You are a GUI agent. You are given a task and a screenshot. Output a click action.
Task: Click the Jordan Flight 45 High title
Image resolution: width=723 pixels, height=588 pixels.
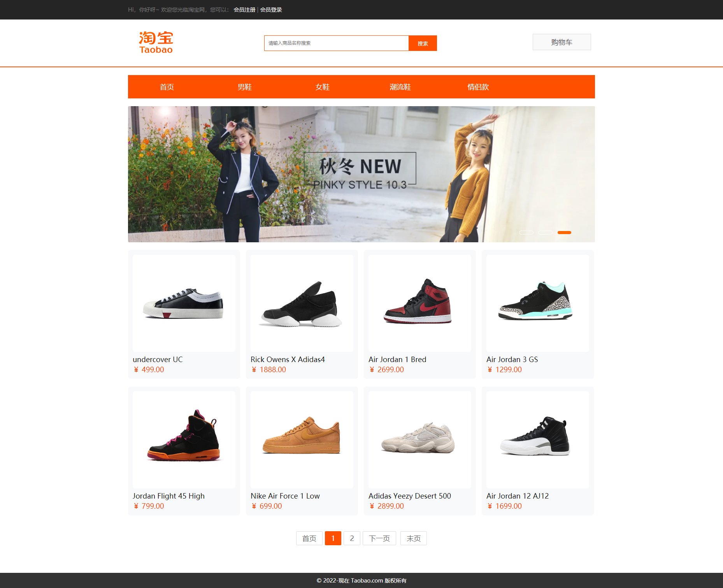click(x=168, y=496)
